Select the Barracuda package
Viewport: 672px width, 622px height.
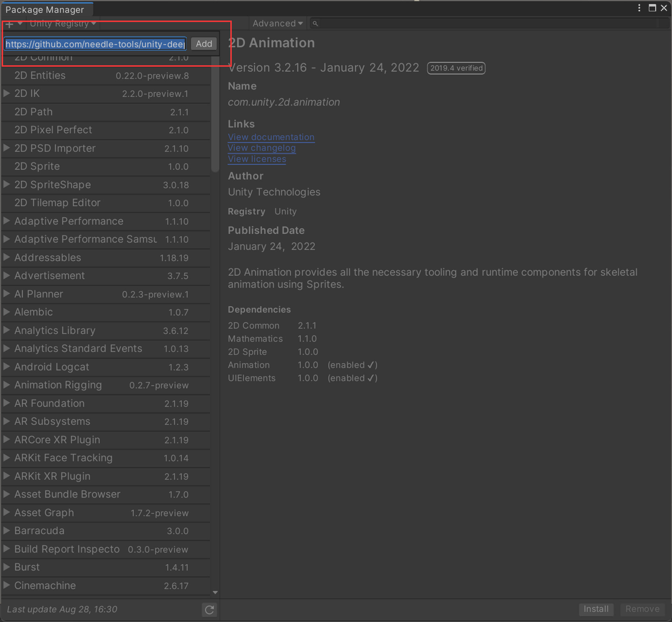coord(39,531)
